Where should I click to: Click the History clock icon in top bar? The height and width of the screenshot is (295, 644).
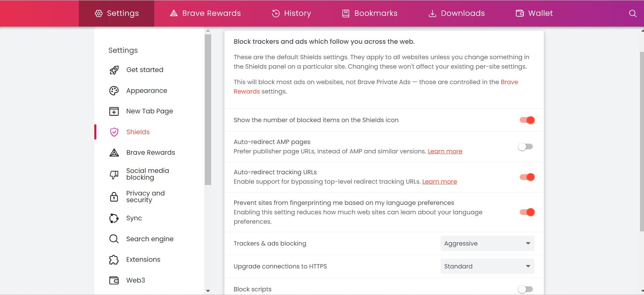(x=276, y=13)
